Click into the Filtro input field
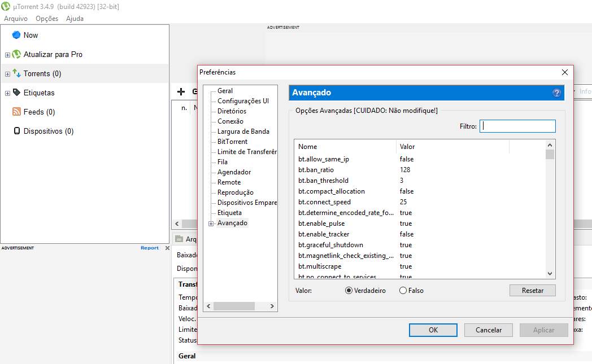The width and height of the screenshot is (592, 364). [x=517, y=126]
